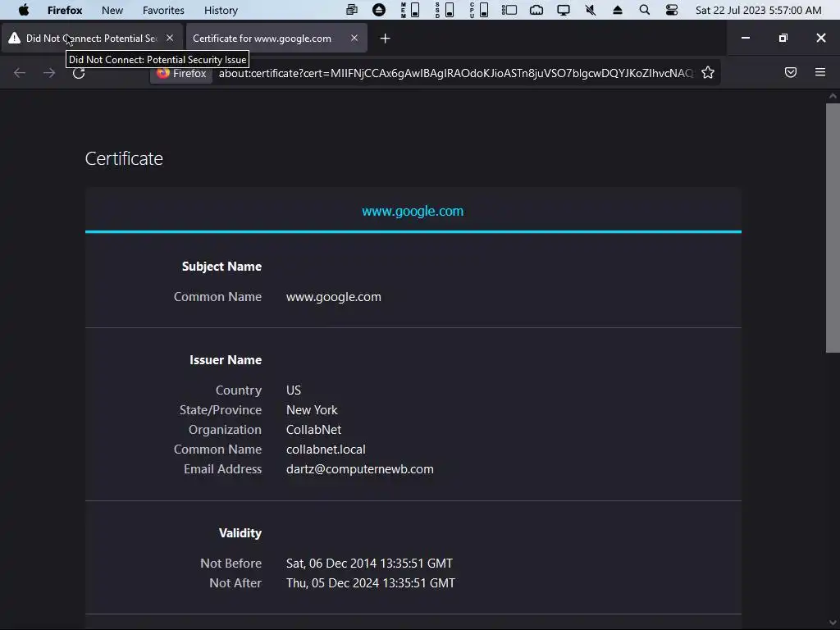Click the Firefox identity badge in address bar

(181, 73)
